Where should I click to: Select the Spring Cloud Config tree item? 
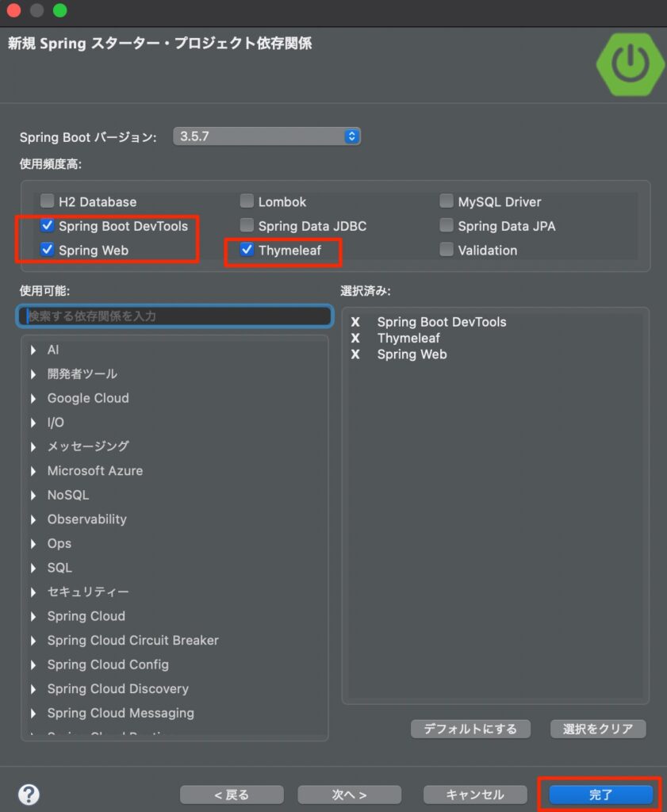pyautogui.click(x=108, y=665)
